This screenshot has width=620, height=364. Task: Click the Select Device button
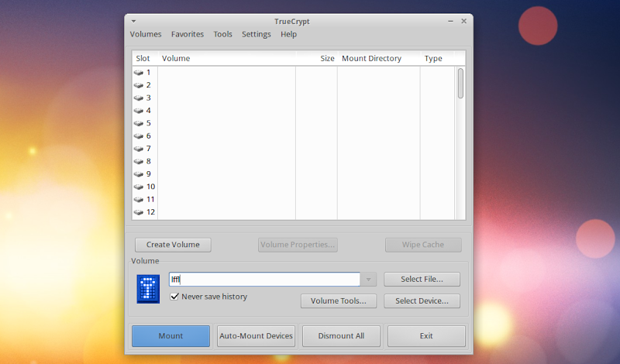tap(422, 300)
